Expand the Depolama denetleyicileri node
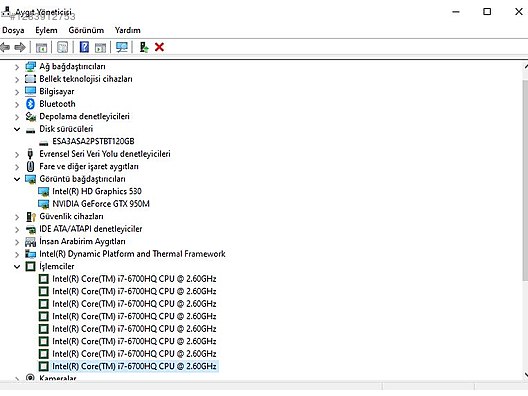This screenshot has width=528, height=396. click(x=17, y=117)
